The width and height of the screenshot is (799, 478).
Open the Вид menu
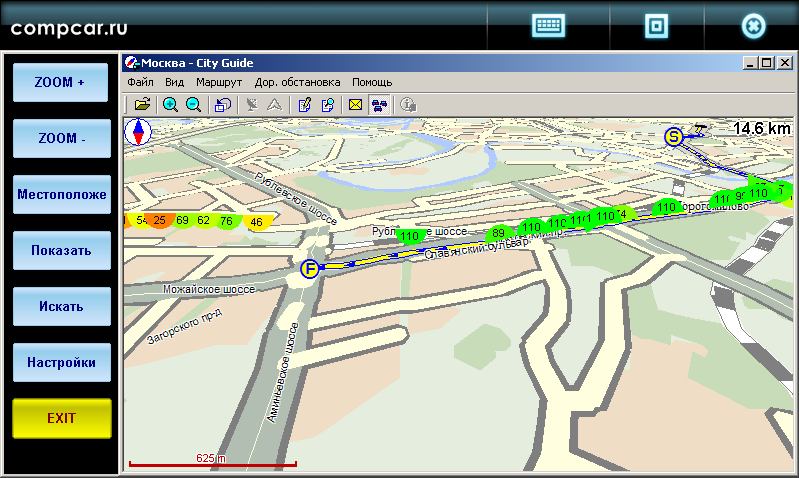point(174,82)
